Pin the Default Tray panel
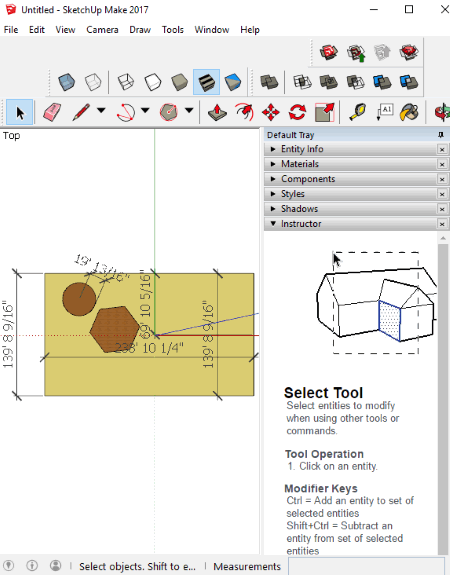Image resolution: width=450 pixels, height=575 pixels. click(x=441, y=135)
